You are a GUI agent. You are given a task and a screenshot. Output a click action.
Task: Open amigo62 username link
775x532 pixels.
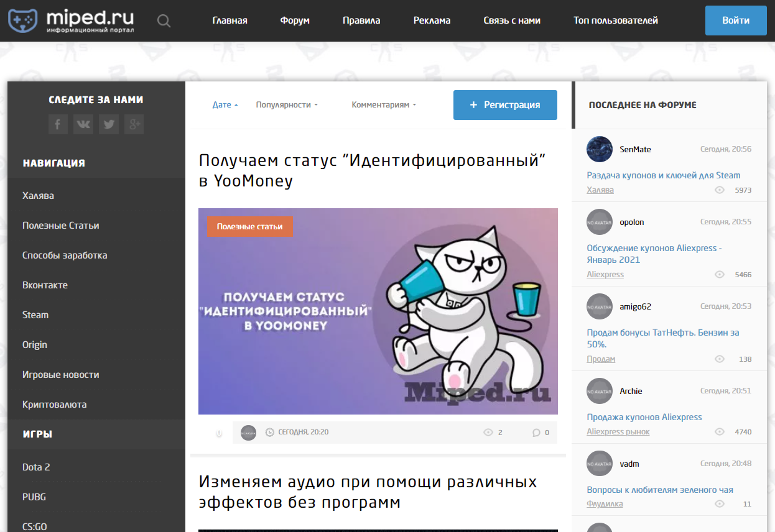(x=635, y=306)
